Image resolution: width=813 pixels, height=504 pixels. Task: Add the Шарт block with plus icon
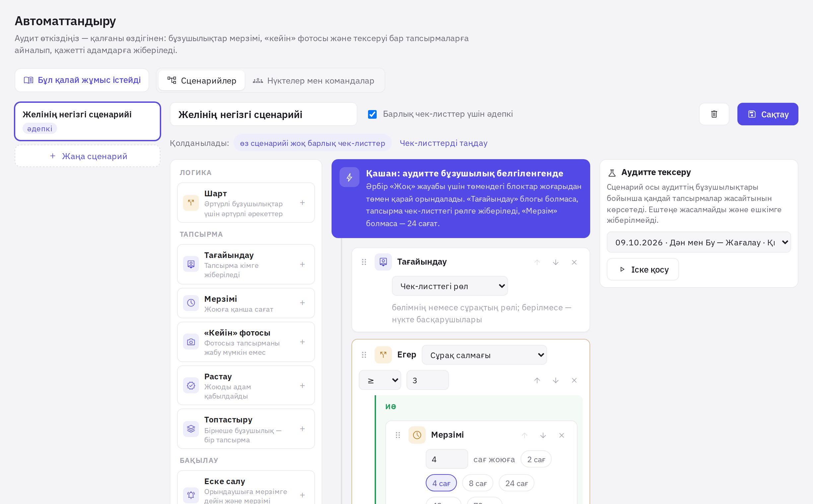[302, 203]
